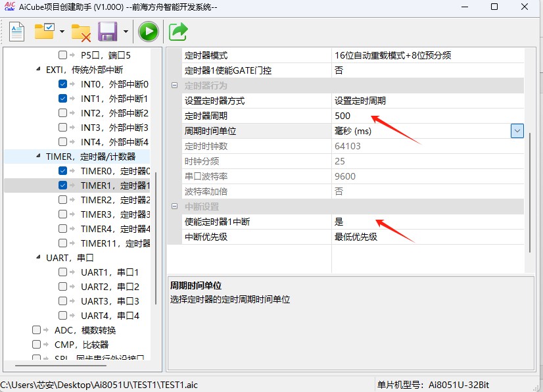The width and height of the screenshot is (543, 392).
Task: Click the 波特率加倍 property row label
Action: [206, 191]
